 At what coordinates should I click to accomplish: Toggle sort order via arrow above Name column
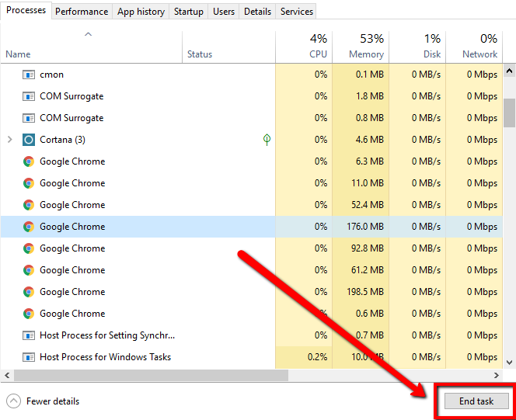click(88, 34)
